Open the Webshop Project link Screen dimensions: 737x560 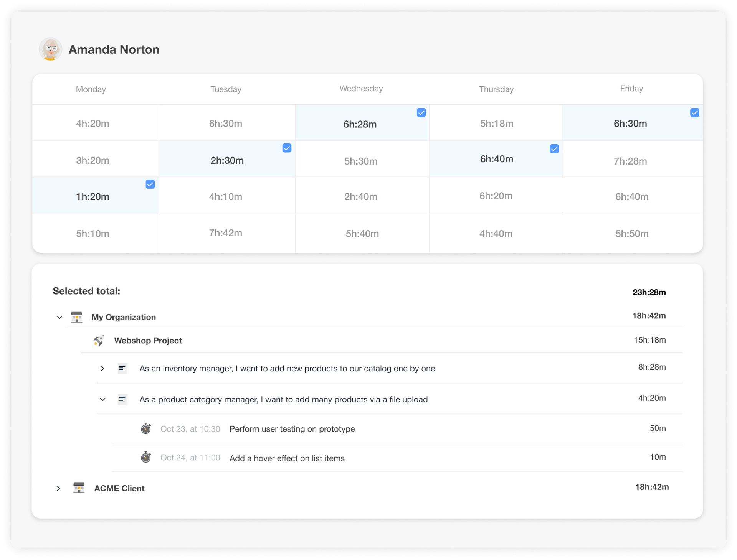(148, 341)
